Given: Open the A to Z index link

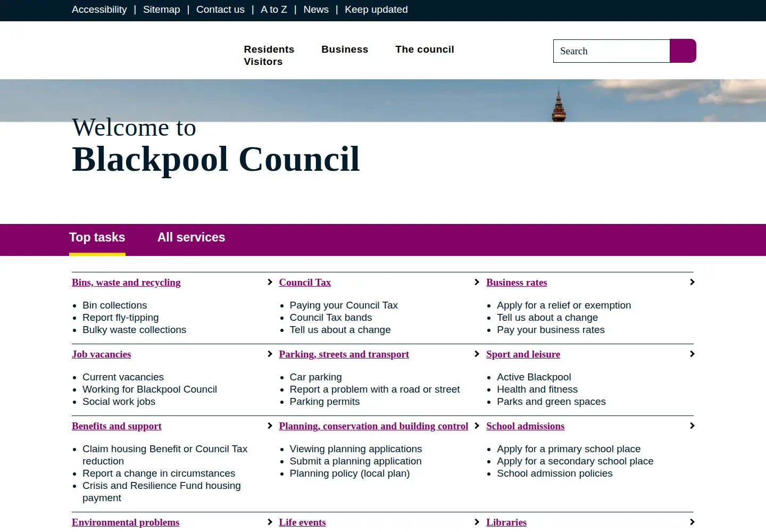Looking at the screenshot, I should [274, 10].
